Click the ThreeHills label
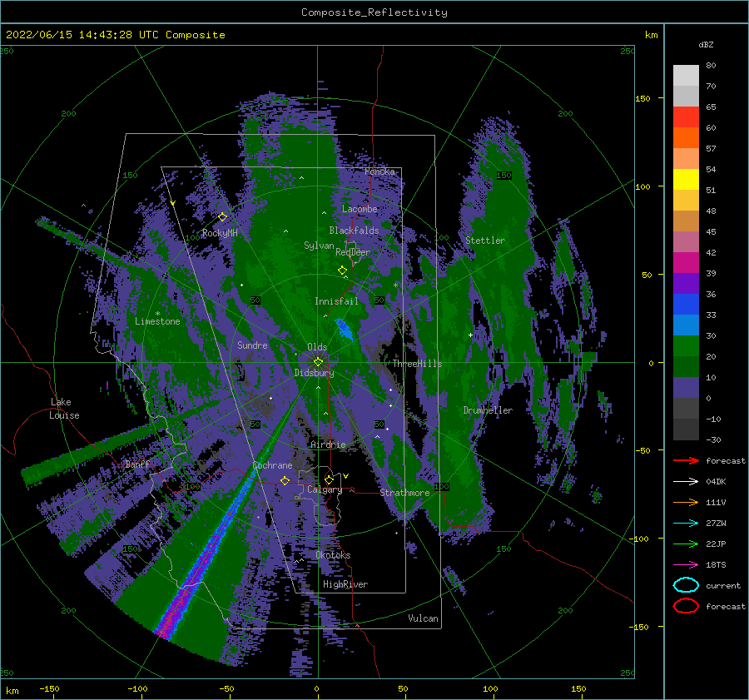 point(418,364)
